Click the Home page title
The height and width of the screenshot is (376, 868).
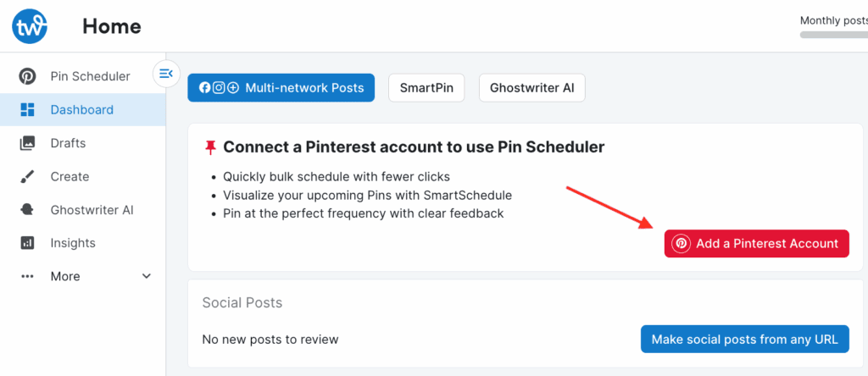pos(112,27)
